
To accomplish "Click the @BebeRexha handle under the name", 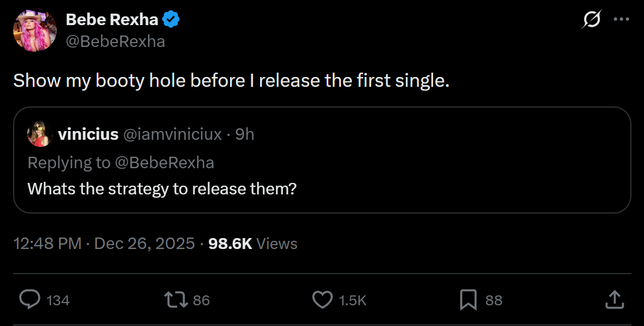I will tap(115, 42).
